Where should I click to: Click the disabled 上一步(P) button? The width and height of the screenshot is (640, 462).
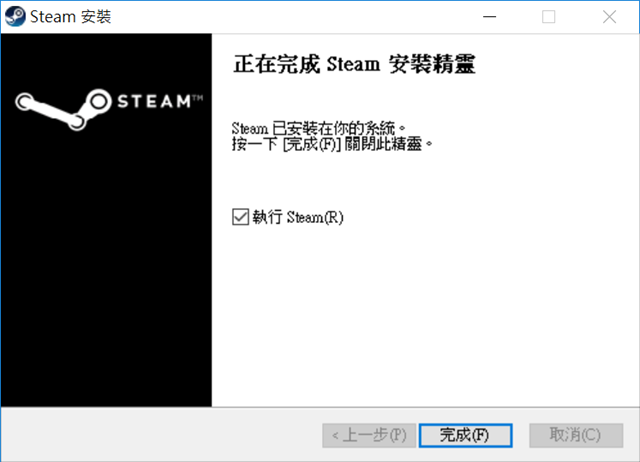tap(369, 435)
